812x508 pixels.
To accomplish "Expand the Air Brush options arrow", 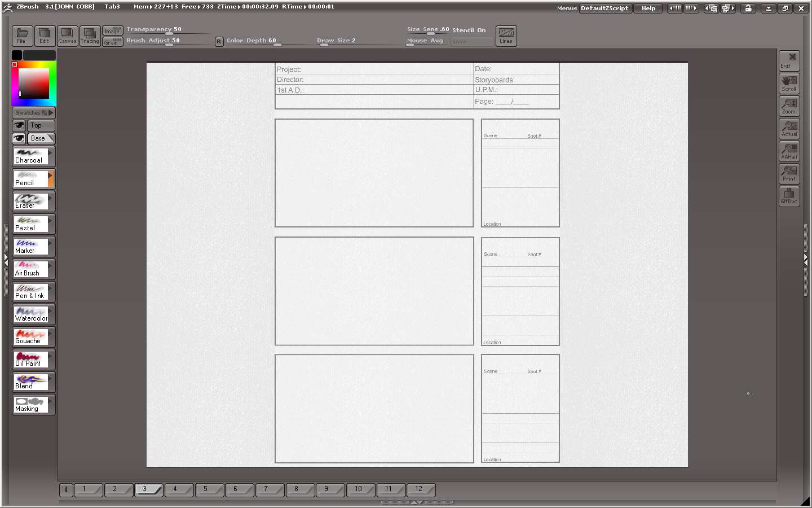I will point(50,265).
